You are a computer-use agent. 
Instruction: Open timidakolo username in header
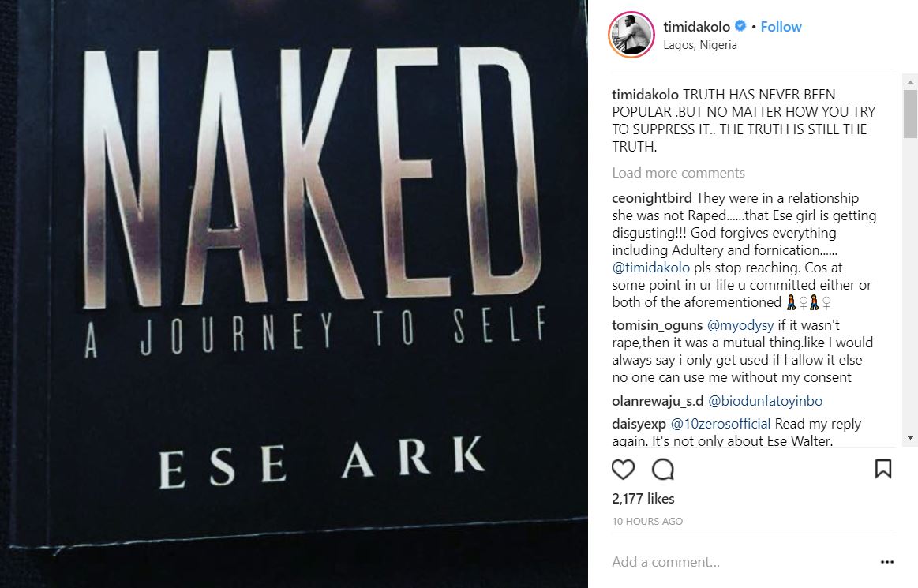tap(698, 27)
